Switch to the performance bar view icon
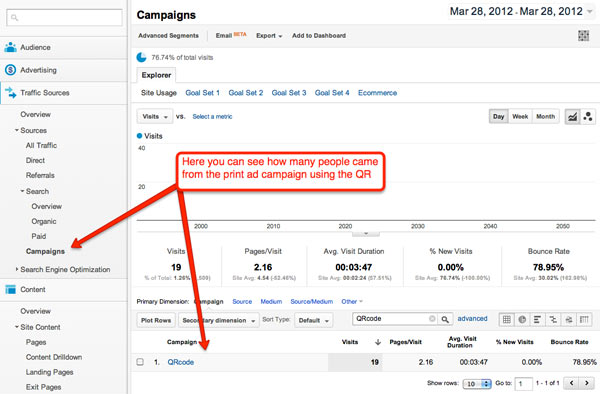The height and width of the screenshot is (394, 600). (x=537, y=319)
